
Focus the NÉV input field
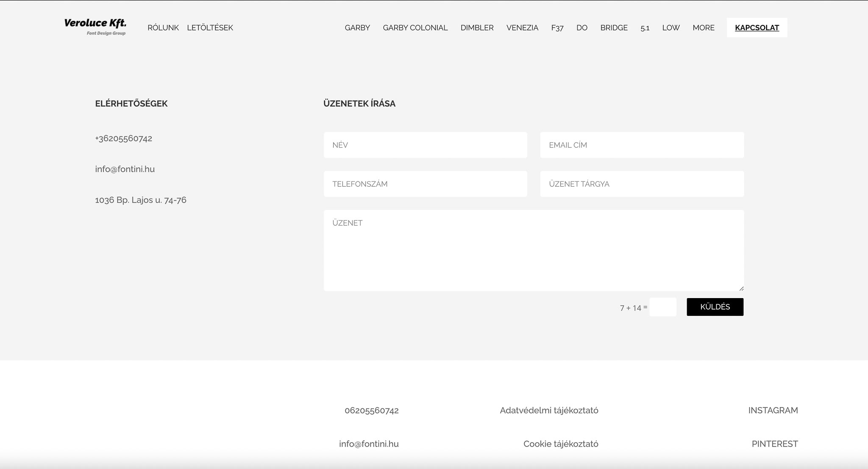coord(425,145)
